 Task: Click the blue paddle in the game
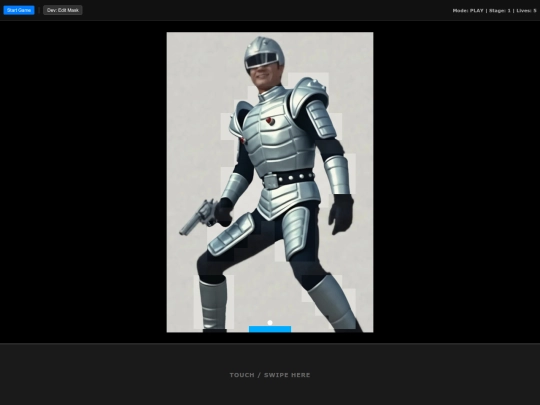(270, 329)
